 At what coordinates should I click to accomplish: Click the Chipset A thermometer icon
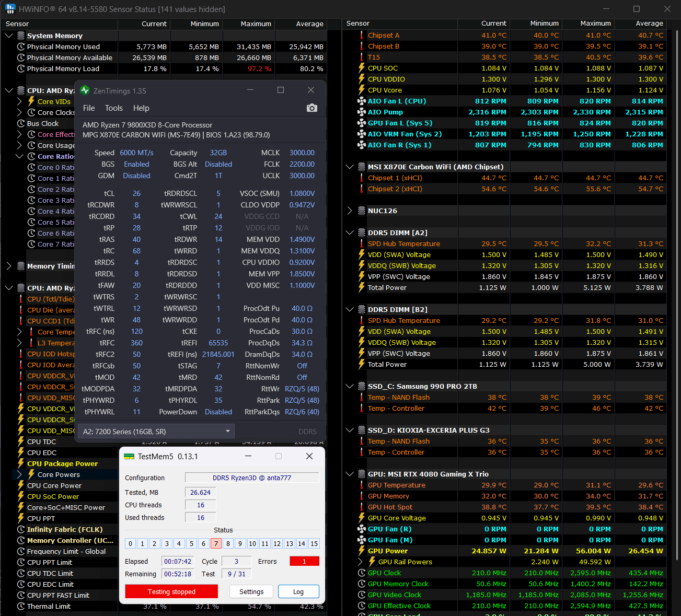361,35
